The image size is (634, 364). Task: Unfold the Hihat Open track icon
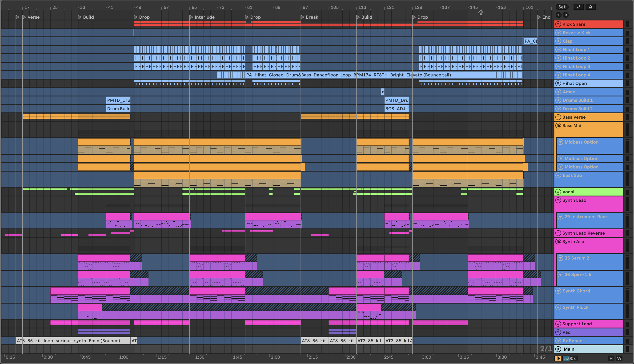pyautogui.click(x=558, y=83)
